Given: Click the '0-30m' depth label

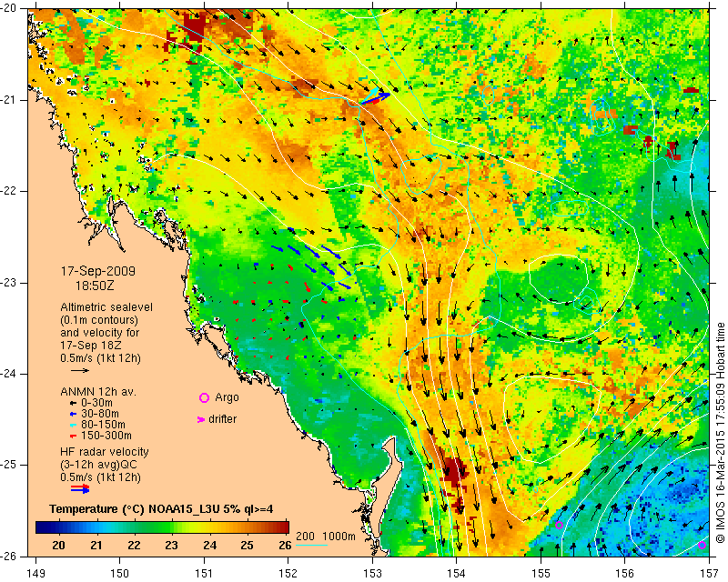Looking at the screenshot, I should pos(96,403).
